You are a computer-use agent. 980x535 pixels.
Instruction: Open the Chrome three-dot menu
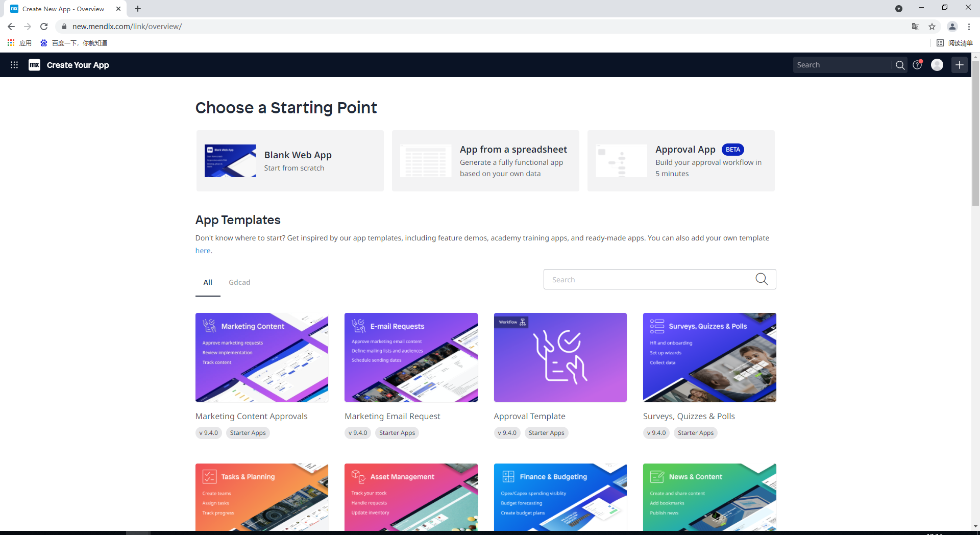coord(969,27)
